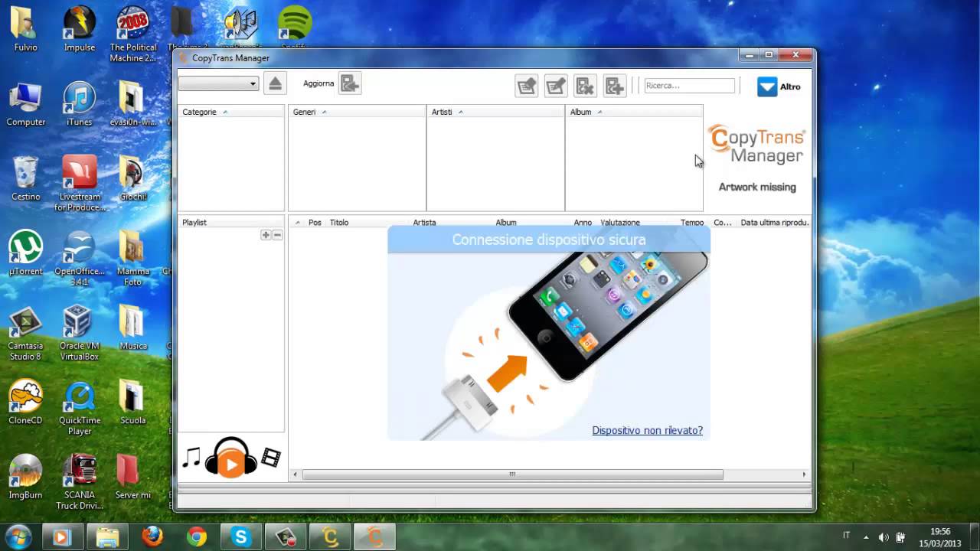Image resolution: width=980 pixels, height=551 pixels.
Task: Open the CloneCD desktop shortcut
Action: point(25,402)
